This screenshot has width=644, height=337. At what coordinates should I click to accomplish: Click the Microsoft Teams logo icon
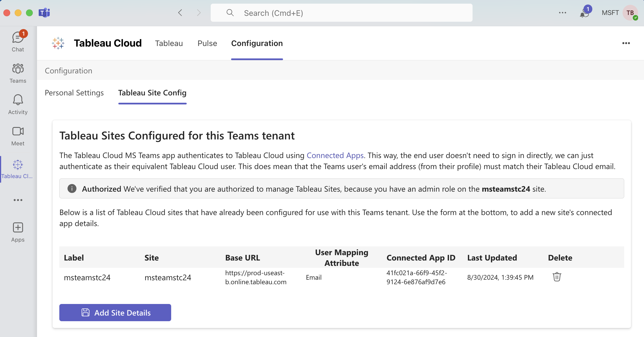44,13
